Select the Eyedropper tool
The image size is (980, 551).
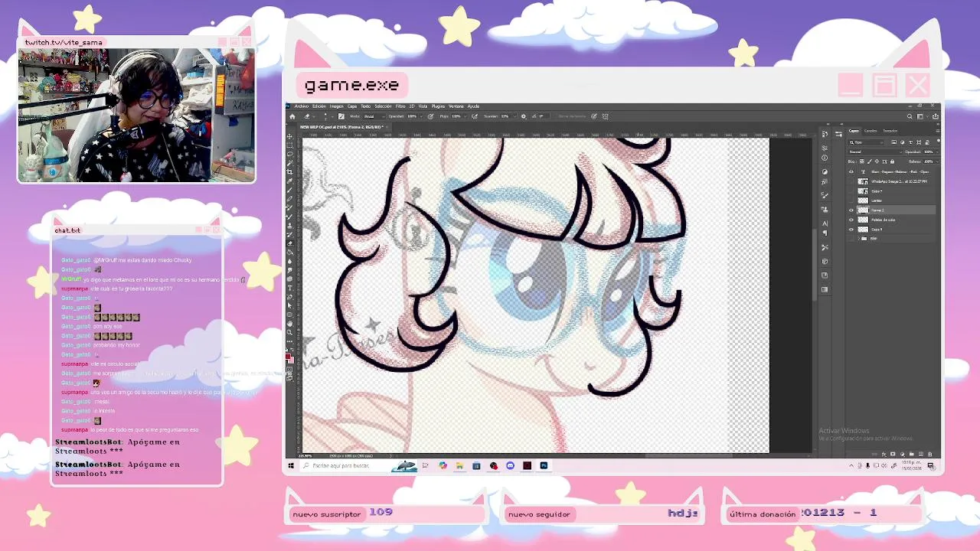pos(289,181)
